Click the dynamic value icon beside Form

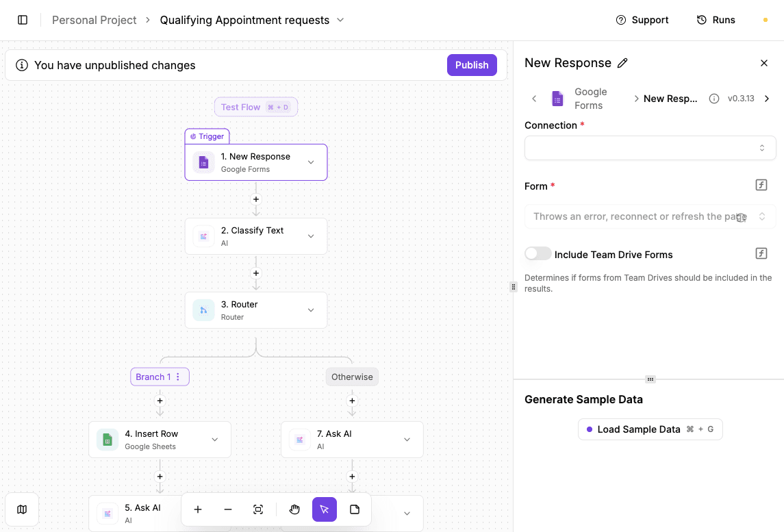tap(761, 184)
